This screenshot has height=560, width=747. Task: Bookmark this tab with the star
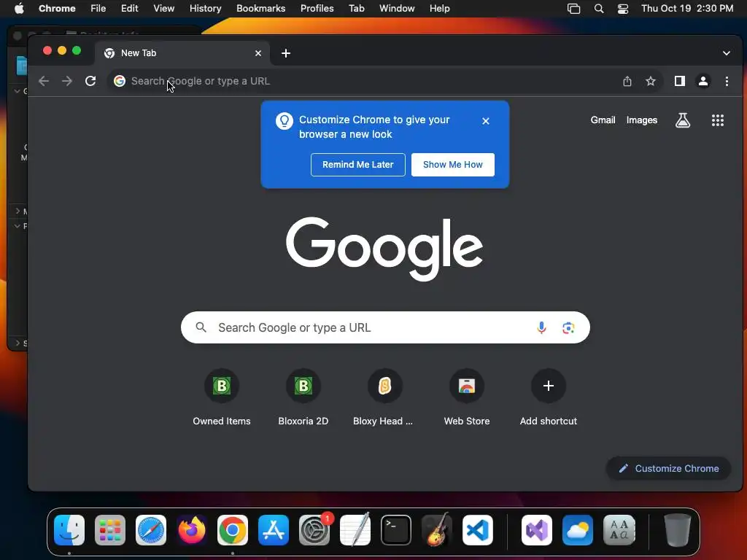tap(650, 82)
